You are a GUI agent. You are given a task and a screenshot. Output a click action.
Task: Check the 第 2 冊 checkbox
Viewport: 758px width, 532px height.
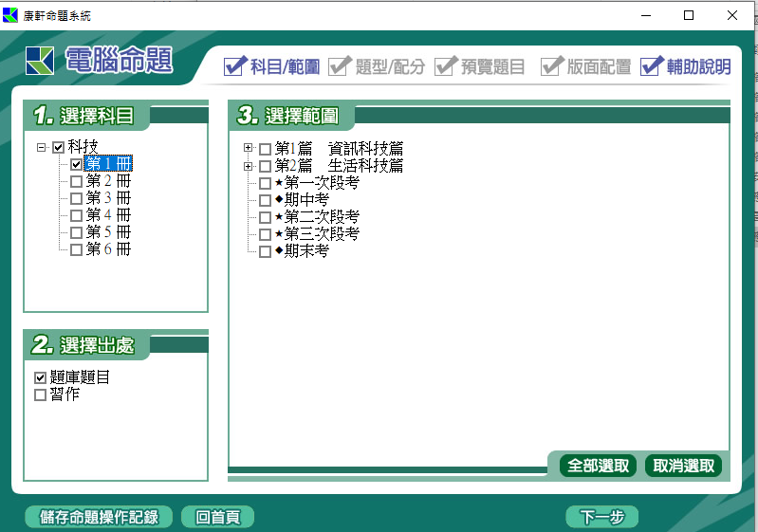tap(76, 182)
